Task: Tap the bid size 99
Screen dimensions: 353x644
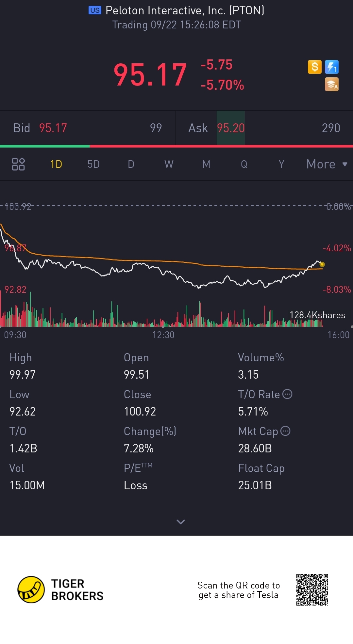Action: tap(156, 128)
